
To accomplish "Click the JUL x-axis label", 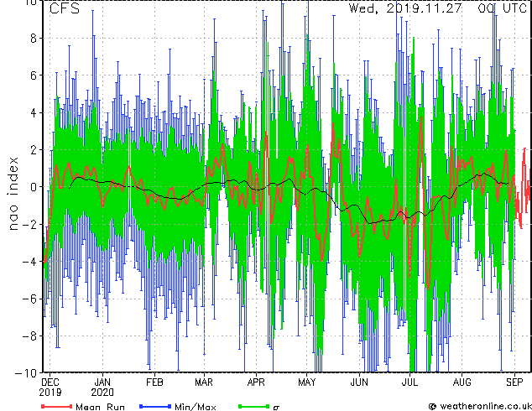I will pos(409,382).
